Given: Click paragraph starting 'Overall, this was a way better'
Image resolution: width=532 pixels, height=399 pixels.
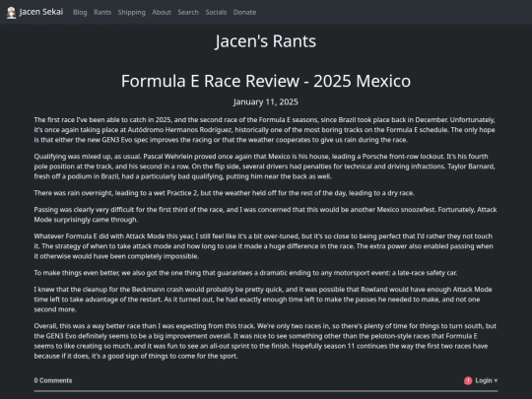Looking at the screenshot, I should 266,341.
